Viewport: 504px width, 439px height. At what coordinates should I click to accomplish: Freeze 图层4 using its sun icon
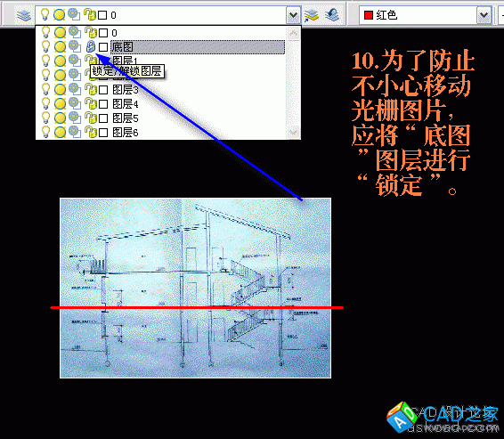point(60,104)
